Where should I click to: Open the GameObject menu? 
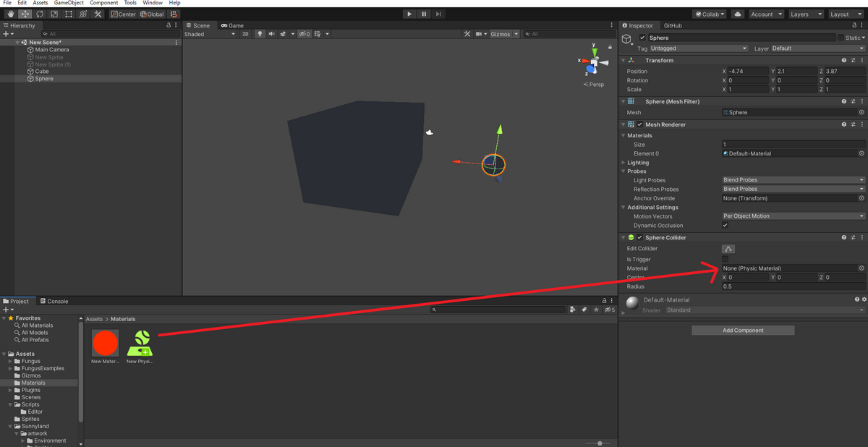tap(69, 2)
